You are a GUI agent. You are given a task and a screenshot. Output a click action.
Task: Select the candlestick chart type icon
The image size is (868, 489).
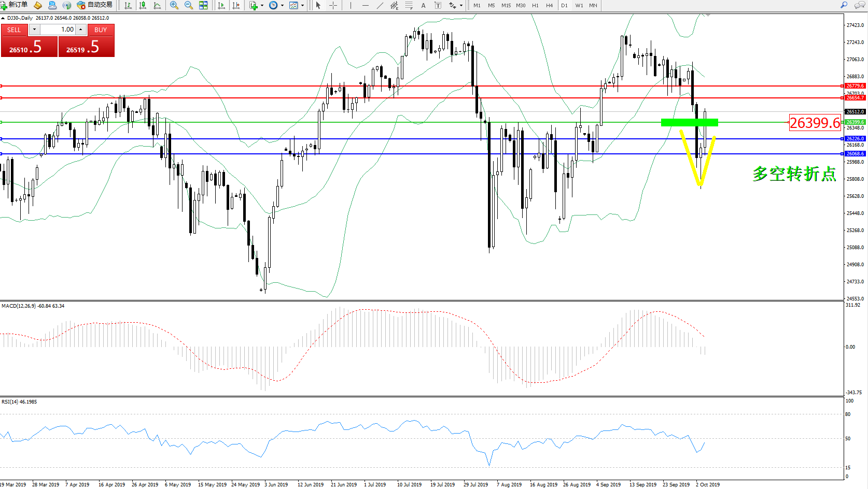(x=143, y=5)
